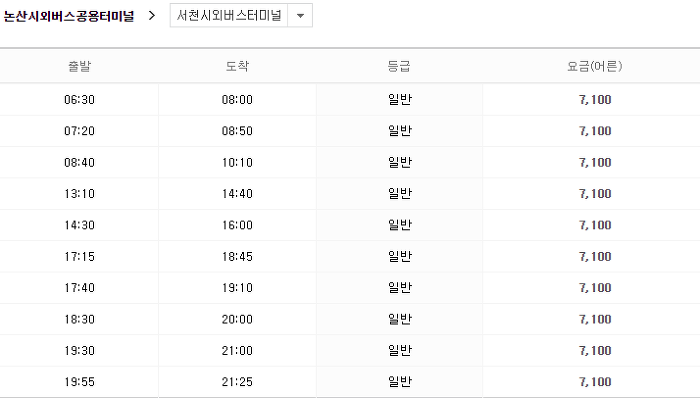Viewport: 700px width, 398px height.
Task: Select the 19:55 departure time
Action: coord(79,382)
